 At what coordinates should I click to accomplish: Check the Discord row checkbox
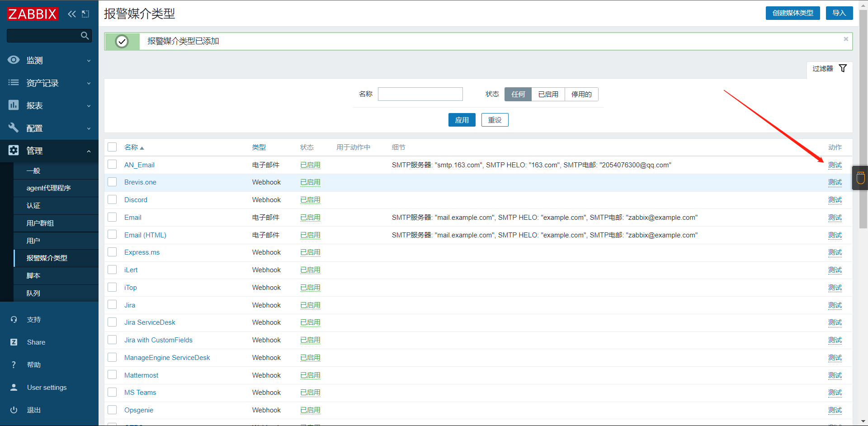112,199
